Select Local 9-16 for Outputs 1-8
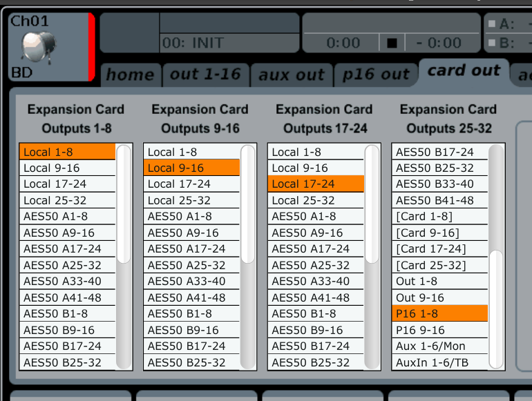 point(68,168)
